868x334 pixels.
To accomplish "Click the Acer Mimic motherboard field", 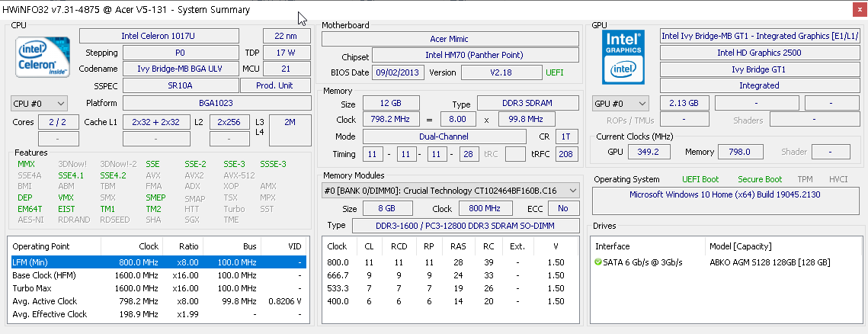I will 450,39.
